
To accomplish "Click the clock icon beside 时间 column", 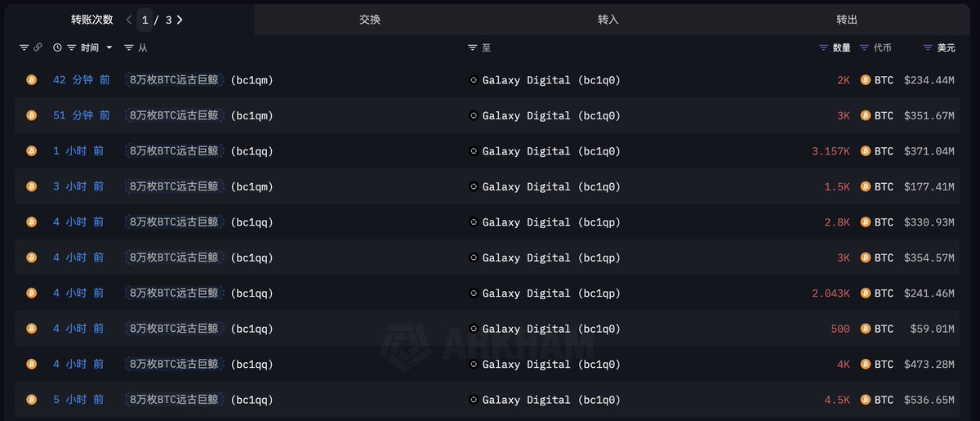I will [57, 48].
